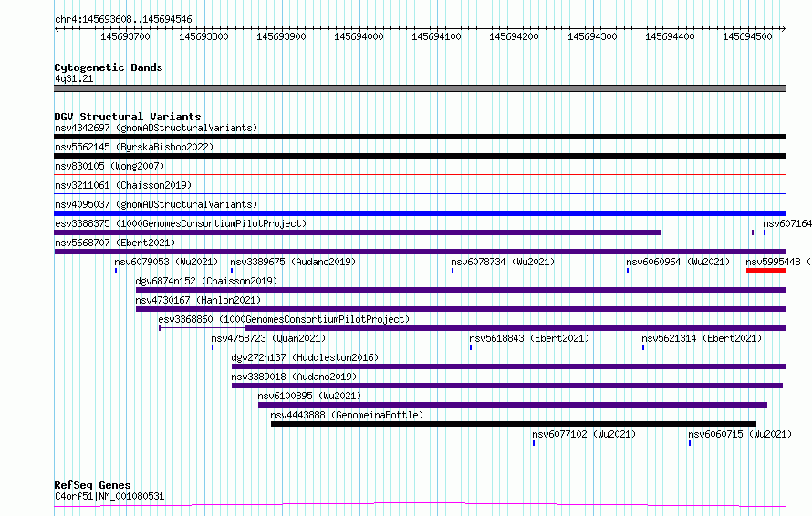Screen dimensions: 812x516
Task: Click ruler position 145694100
Action: (x=436, y=36)
